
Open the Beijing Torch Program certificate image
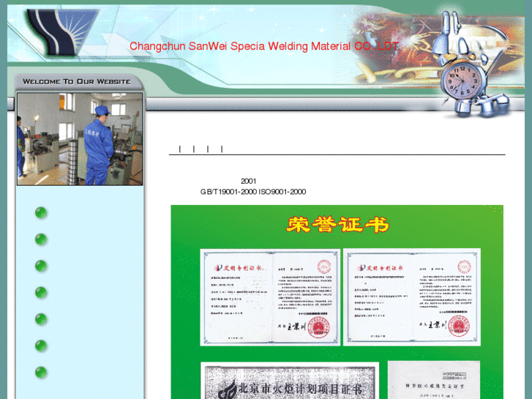click(290, 380)
